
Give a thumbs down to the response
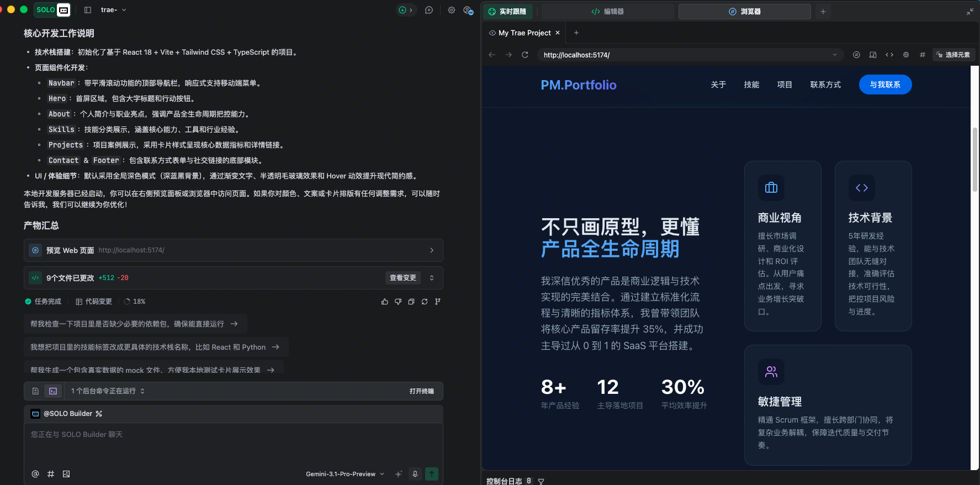(398, 302)
